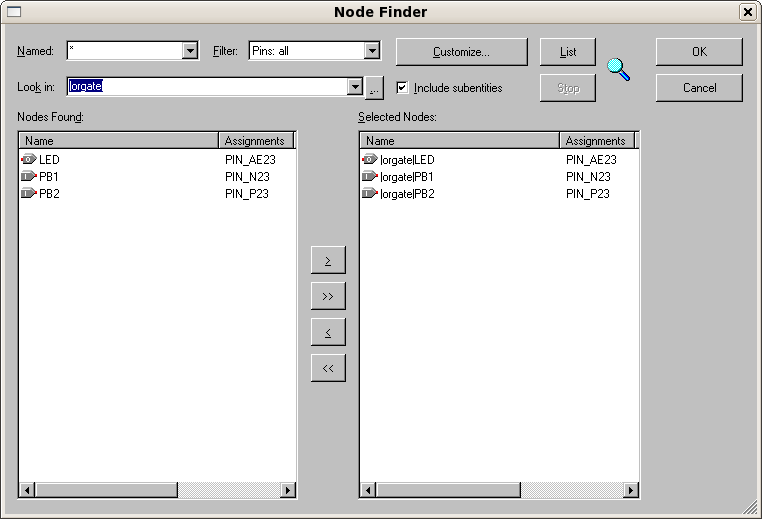Click the LED output pin icon in Nodes Found
Image resolution: width=762 pixels, height=519 pixels.
click(x=28, y=160)
